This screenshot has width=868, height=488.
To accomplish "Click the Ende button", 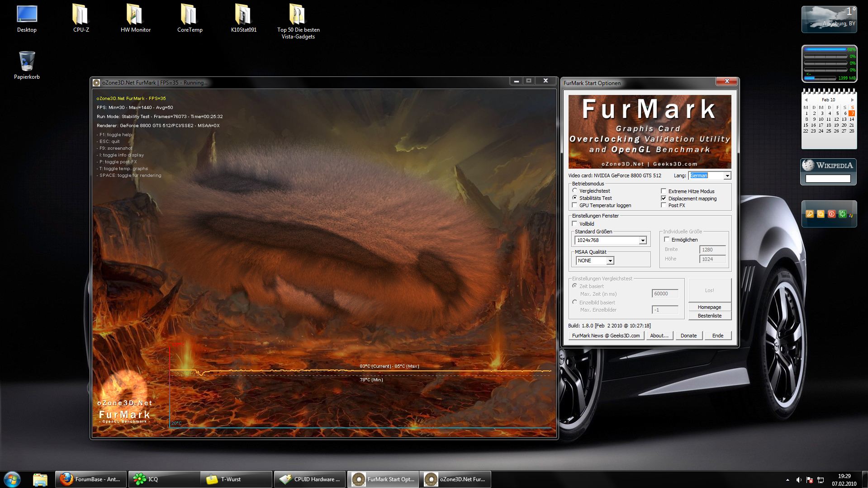I will tap(718, 336).
